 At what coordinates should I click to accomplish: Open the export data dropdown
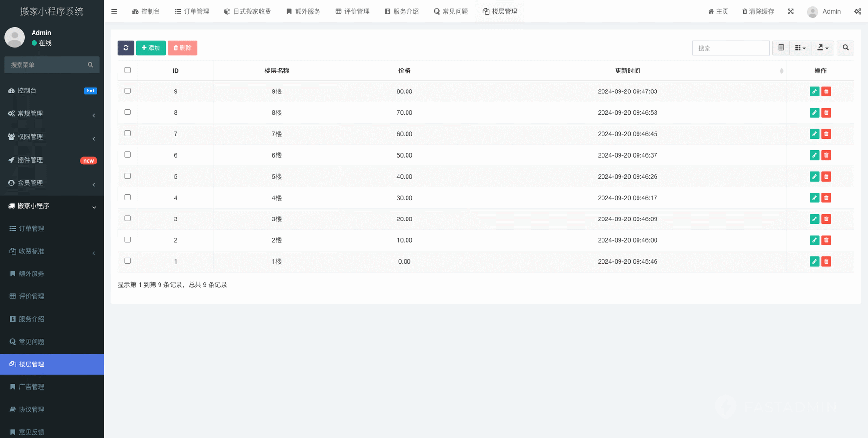pos(822,48)
